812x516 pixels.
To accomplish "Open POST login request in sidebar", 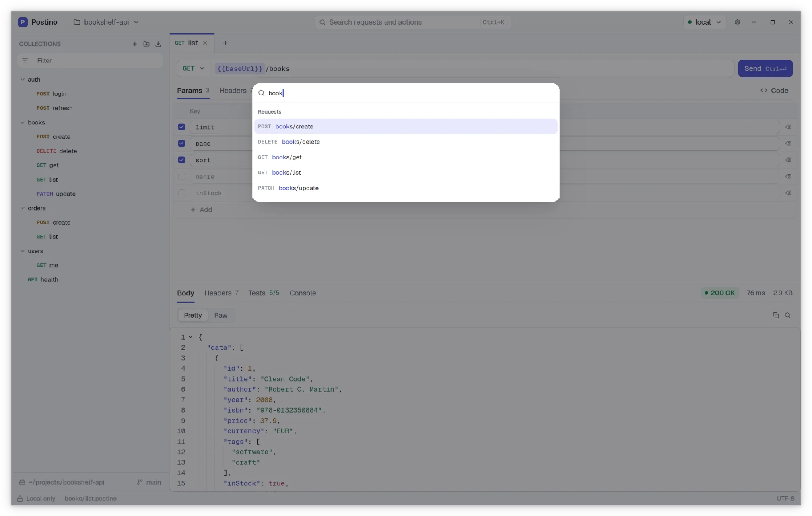I will coord(52,94).
